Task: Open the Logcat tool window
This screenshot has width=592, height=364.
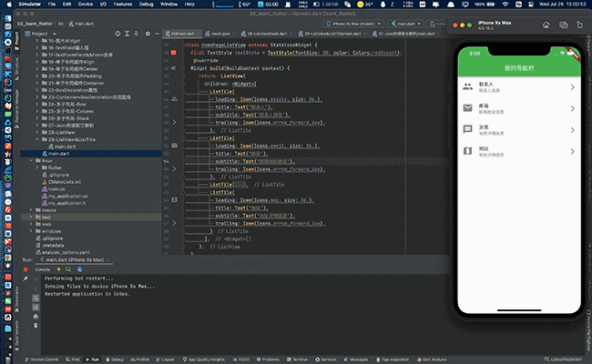Action: 165,359
